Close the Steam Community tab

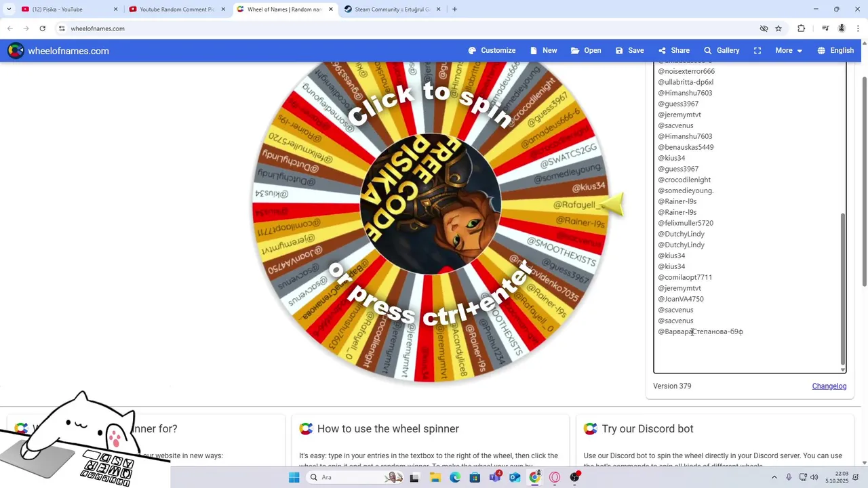coord(438,9)
